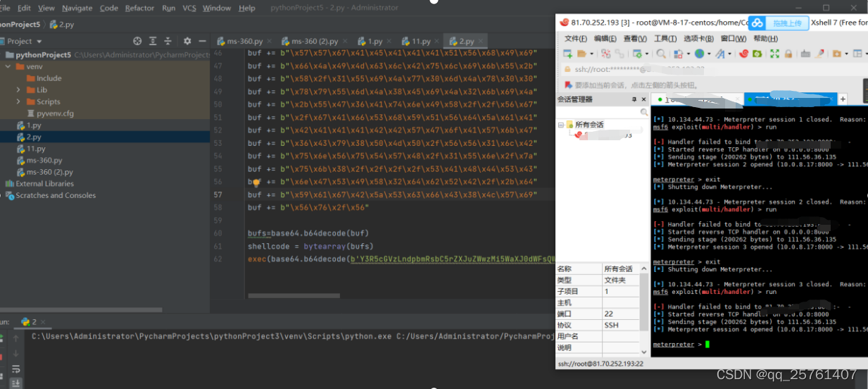Click Xshell lock screen padlock icon
Viewport: 868px width, 389px height.
[x=789, y=54]
